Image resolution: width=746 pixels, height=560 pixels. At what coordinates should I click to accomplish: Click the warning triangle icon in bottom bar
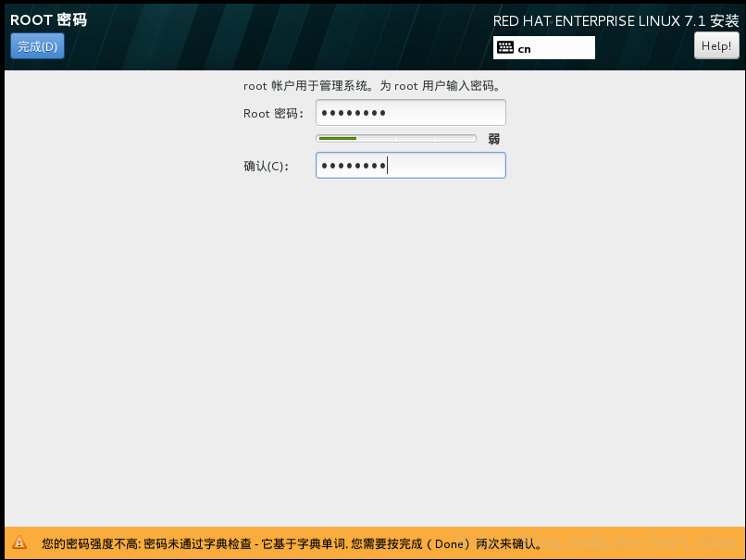[19, 542]
